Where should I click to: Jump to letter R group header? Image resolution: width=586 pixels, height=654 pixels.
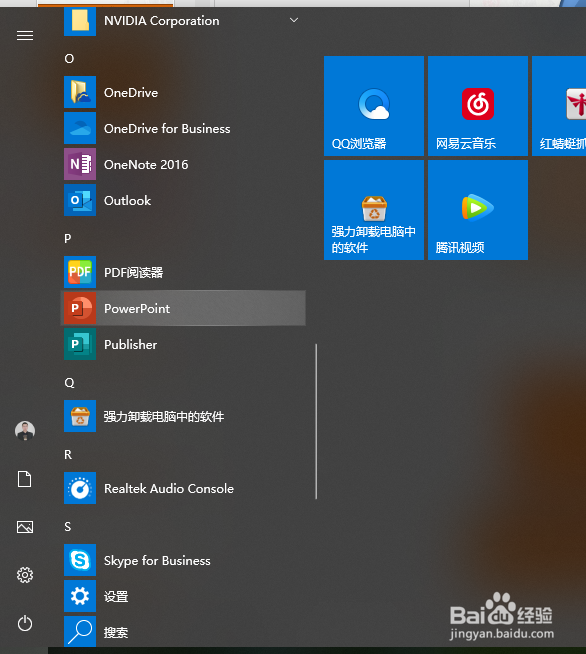(x=68, y=455)
